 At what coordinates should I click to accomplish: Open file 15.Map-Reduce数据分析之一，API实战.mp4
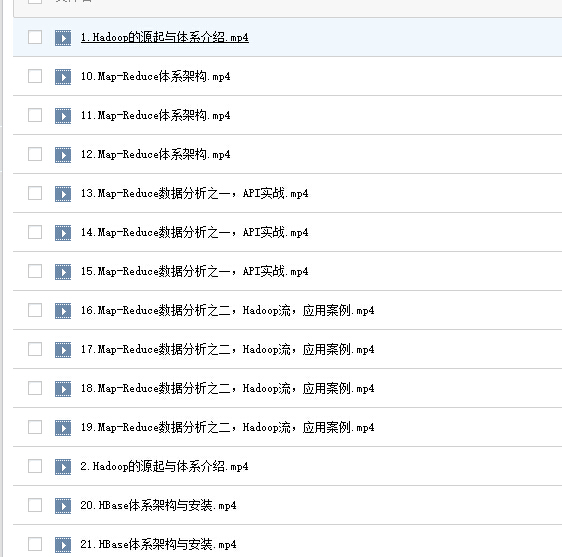[194, 271]
